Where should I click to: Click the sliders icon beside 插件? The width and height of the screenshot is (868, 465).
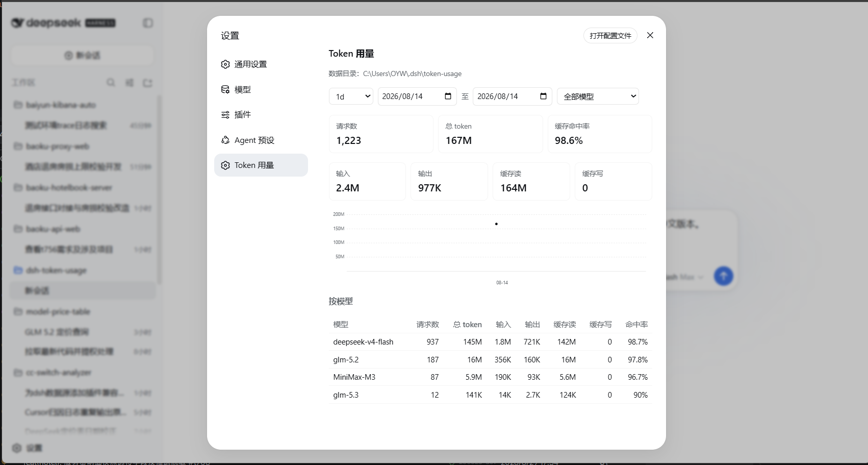point(225,115)
